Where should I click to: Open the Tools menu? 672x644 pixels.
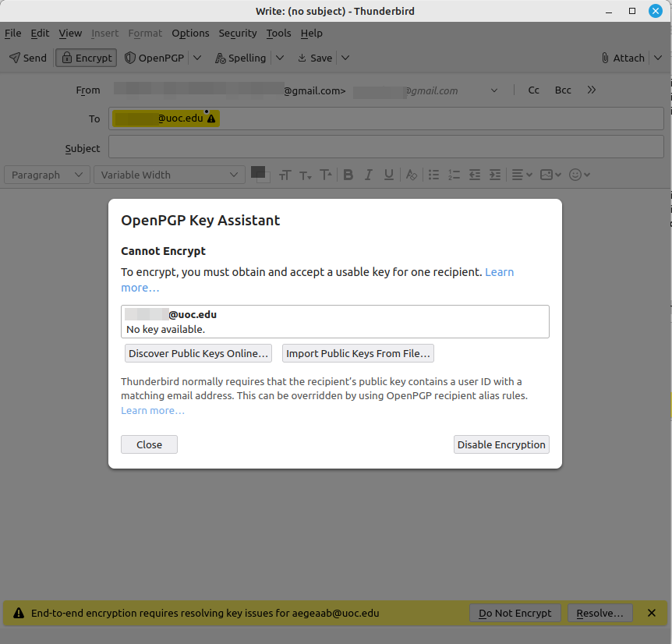pyautogui.click(x=278, y=33)
